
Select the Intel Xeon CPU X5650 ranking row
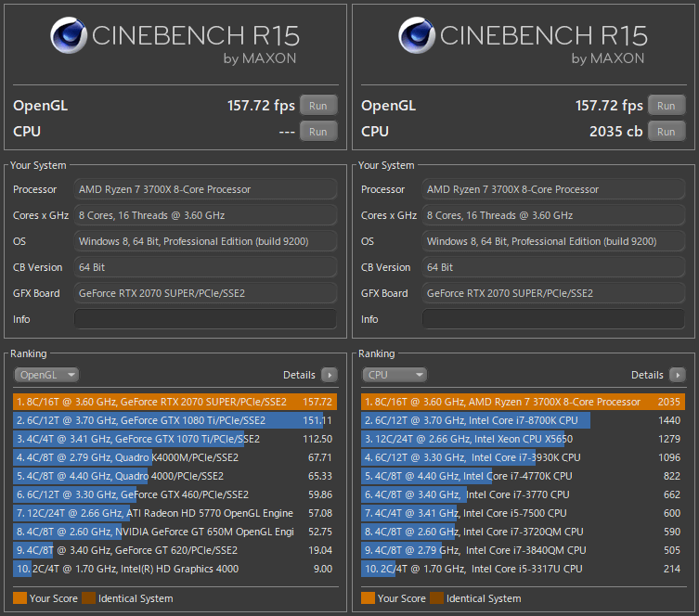[523, 439]
